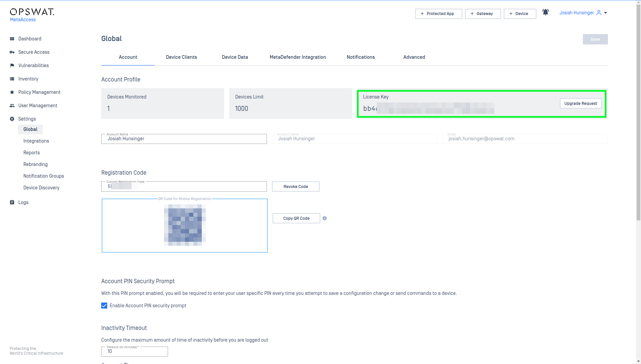
Task: Open Device Discovery settings
Action: coord(41,188)
